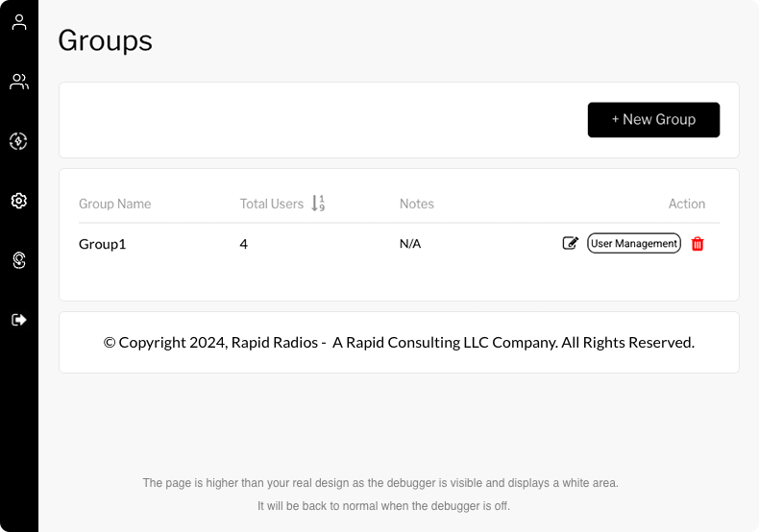Image resolution: width=759 pixels, height=532 pixels.
Task: Click the touch gesture sidebar icon
Action: coord(19,260)
